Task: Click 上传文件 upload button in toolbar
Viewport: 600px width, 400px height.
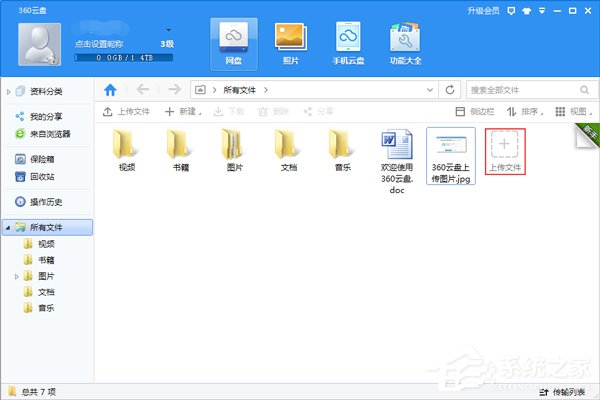Action: click(x=126, y=111)
